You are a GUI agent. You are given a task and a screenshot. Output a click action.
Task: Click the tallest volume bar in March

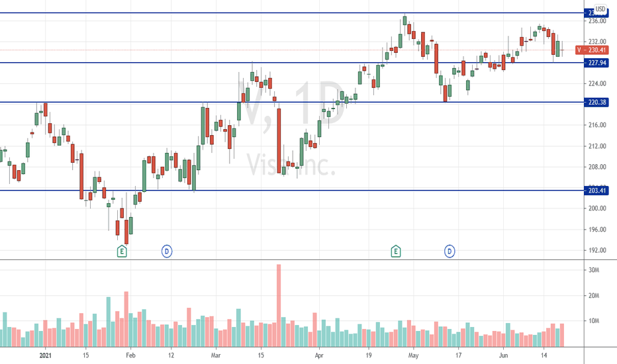pos(279,305)
